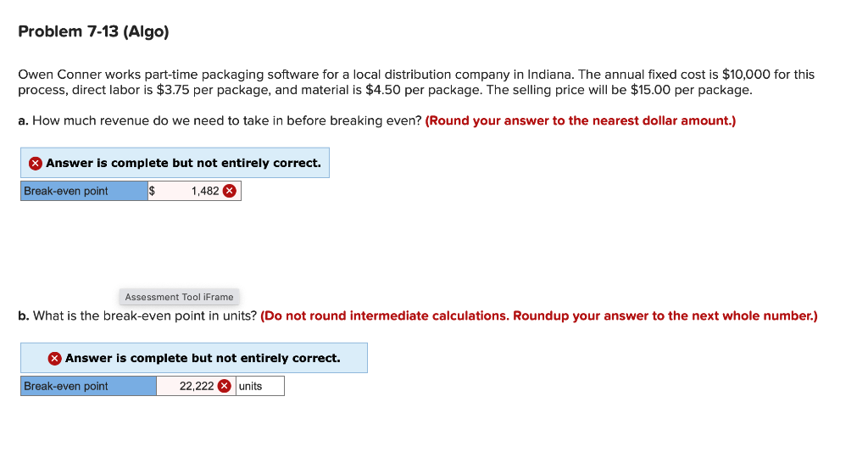
Task: Click the red nearest dollar rounding instruction
Action: click(x=581, y=120)
